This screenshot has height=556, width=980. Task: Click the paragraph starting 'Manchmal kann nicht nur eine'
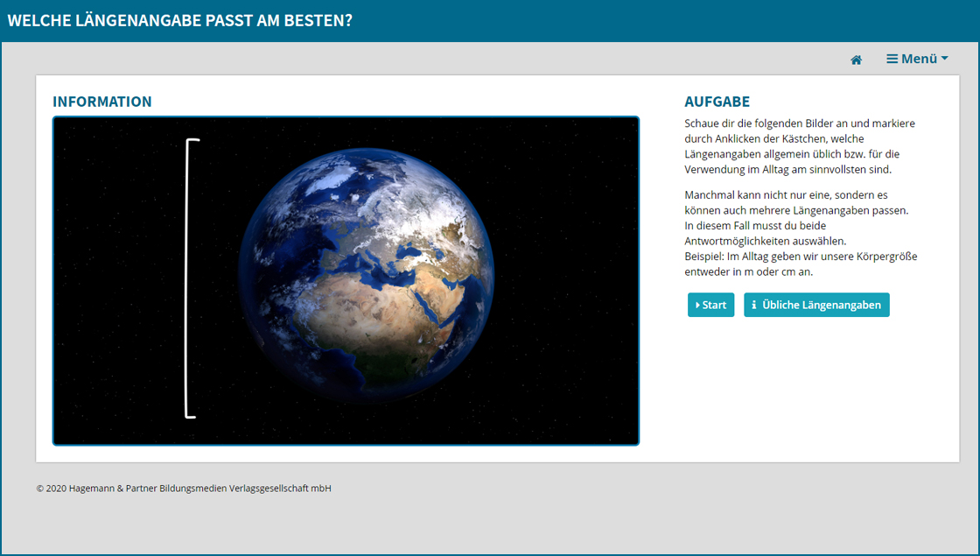801,233
